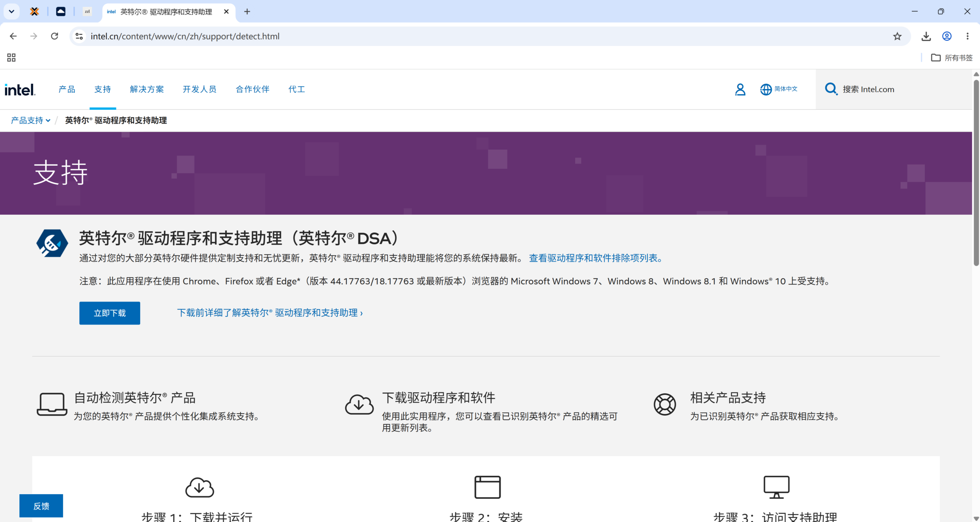Click the 步骤 2: 安装 text
Screen dimensions: 980x522
[x=486, y=517]
